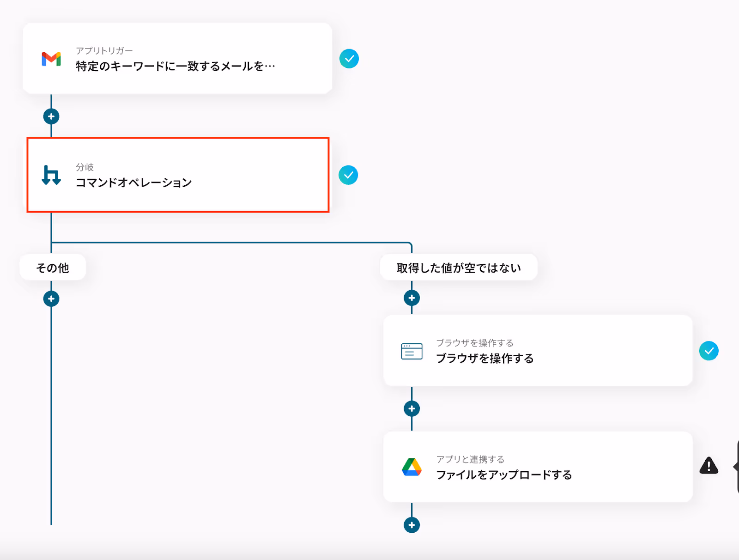Click the grey ブラウザを操作する subtitle text
The width and height of the screenshot is (739, 560).
pos(475,342)
